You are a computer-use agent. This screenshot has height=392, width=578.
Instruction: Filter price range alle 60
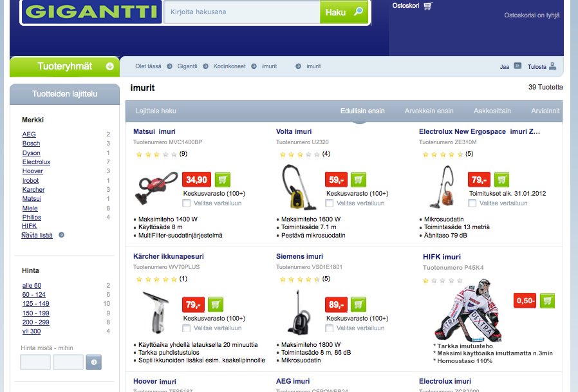(32, 285)
